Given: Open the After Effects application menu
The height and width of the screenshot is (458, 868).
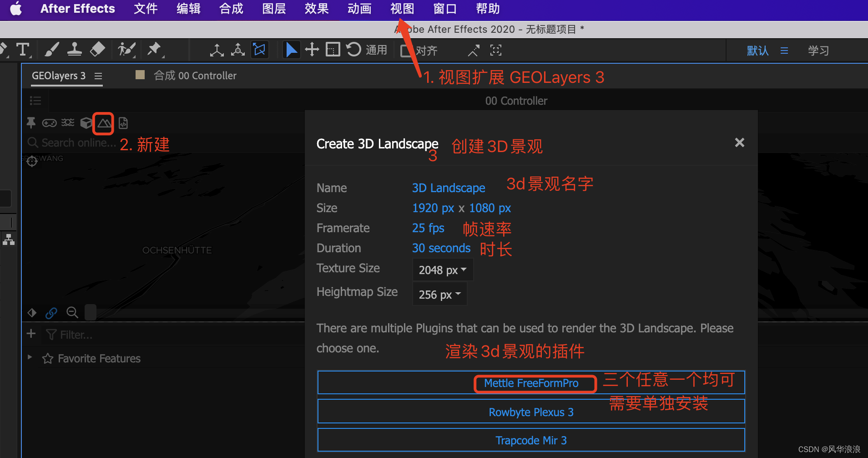Looking at the screenshot, I should coord(78,9).
